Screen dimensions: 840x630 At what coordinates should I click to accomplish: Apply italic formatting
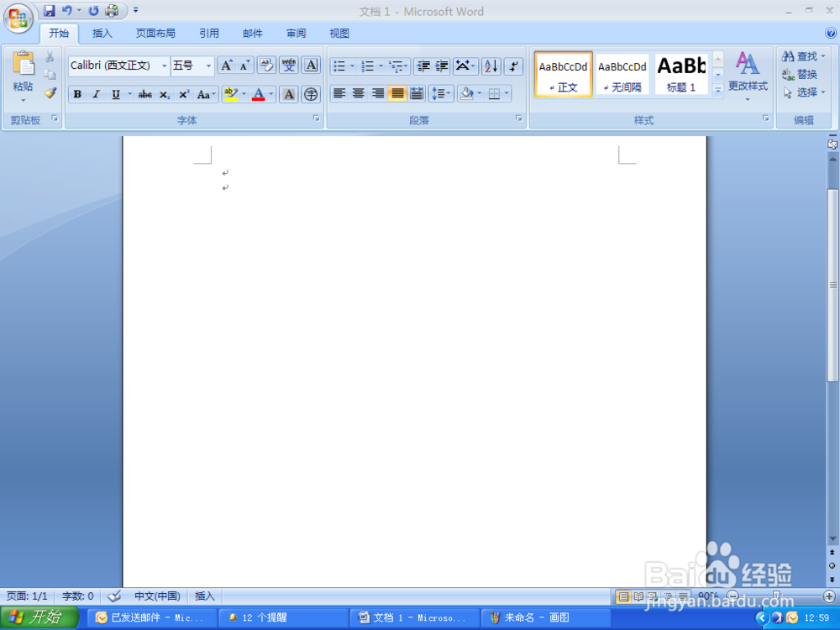tap(95, 94)
